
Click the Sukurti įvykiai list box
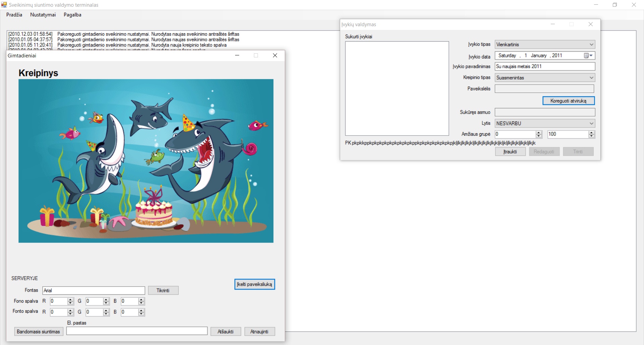click(397, 88)
